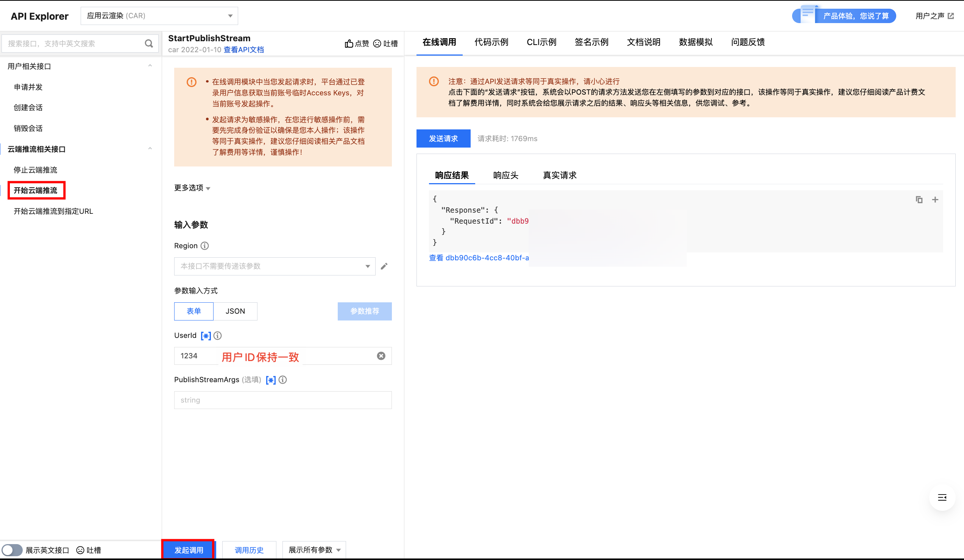Switch to 代码示例 tab
Viewport: 964px width, 560px height.
(x=491, y=42)
